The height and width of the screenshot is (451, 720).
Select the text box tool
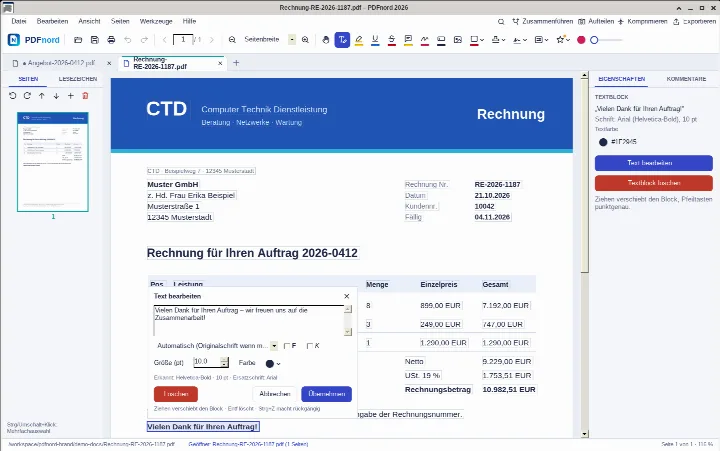point(441,40)
